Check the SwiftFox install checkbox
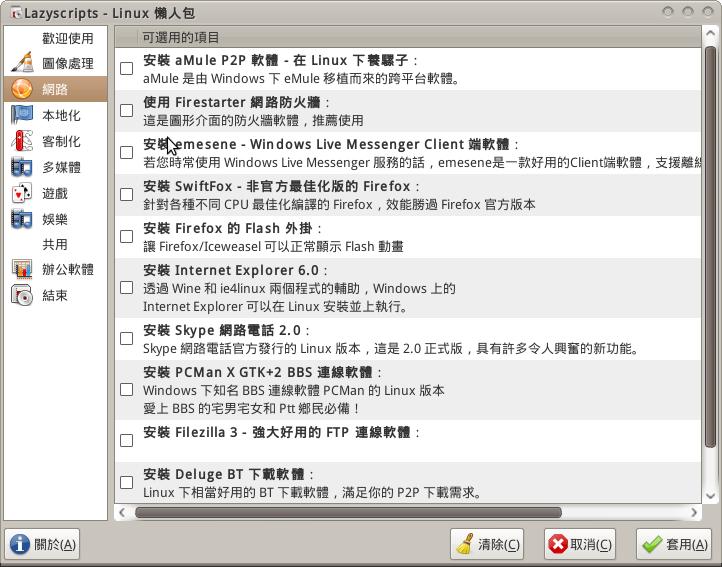This screenshot has width=722, height=567. coord(127,194)
